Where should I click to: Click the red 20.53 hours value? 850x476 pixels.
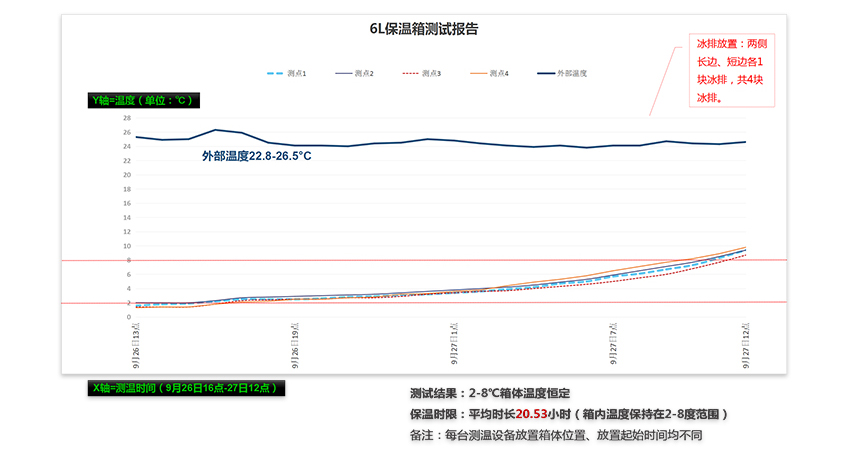[531, 414]
